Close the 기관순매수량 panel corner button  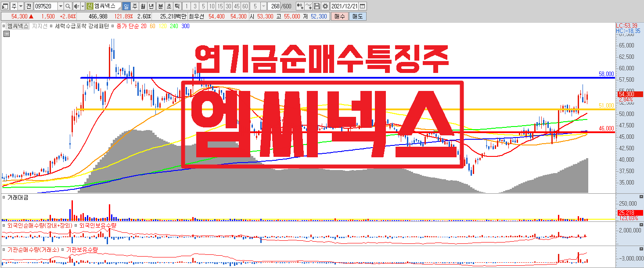point(641,248)
